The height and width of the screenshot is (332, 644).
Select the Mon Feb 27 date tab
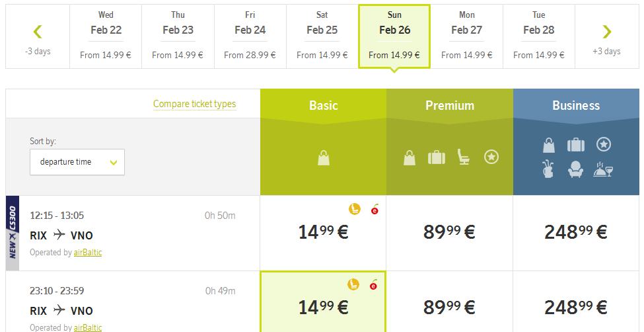[466, 36]
